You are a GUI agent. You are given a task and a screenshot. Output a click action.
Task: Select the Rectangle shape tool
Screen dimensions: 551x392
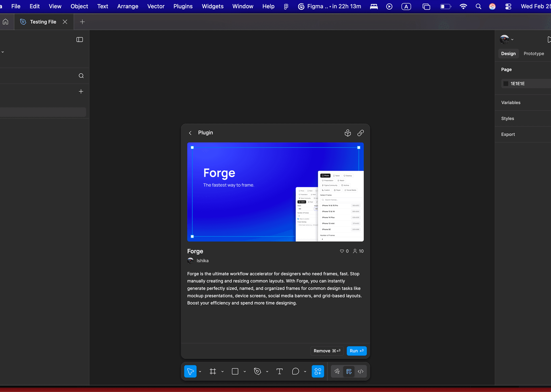235,371
